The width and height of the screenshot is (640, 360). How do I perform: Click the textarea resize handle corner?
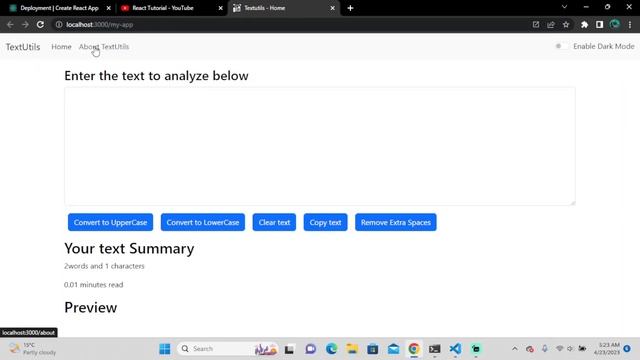click(572, 202)
